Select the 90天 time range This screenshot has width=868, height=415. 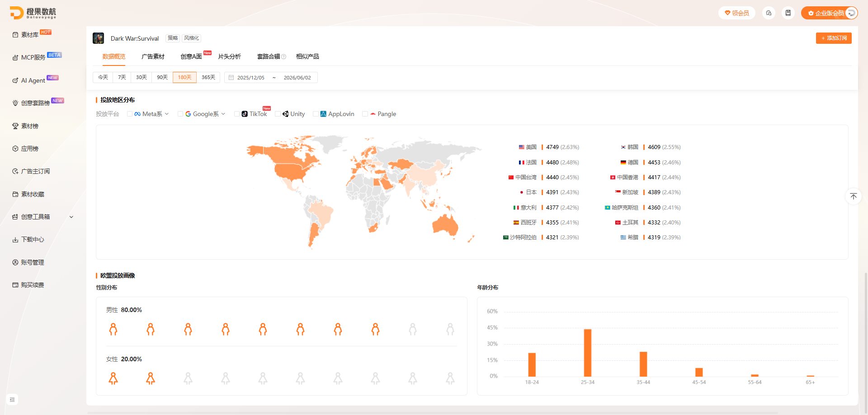162,78
